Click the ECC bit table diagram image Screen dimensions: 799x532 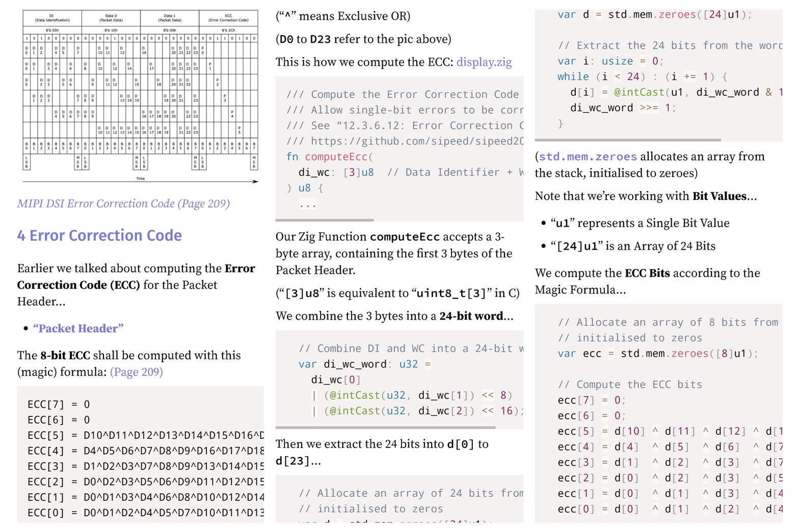(140, 95)
